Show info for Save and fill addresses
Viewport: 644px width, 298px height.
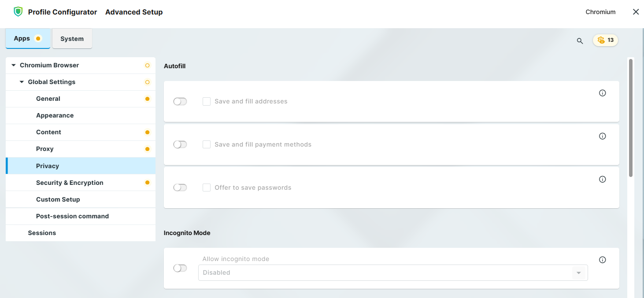pos(603,93)
